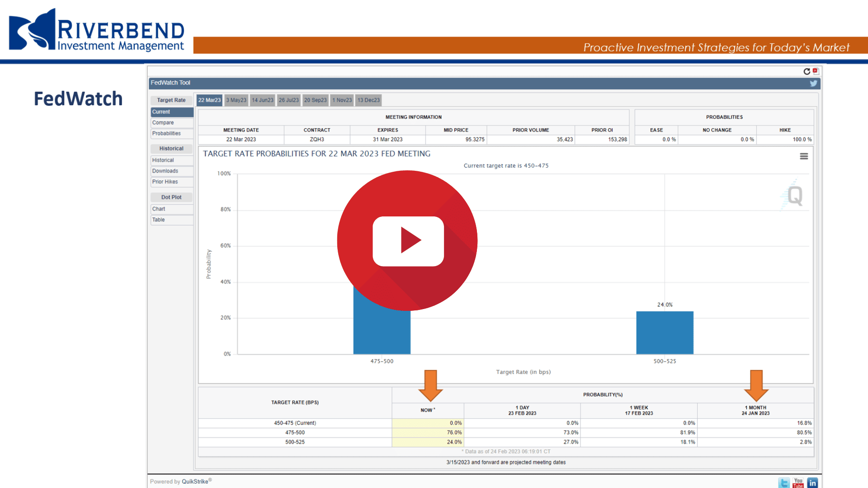Open the chart hamburger menu
This screenshot has height=488, width=868.
pyautogui.click(x=804, y=156)
